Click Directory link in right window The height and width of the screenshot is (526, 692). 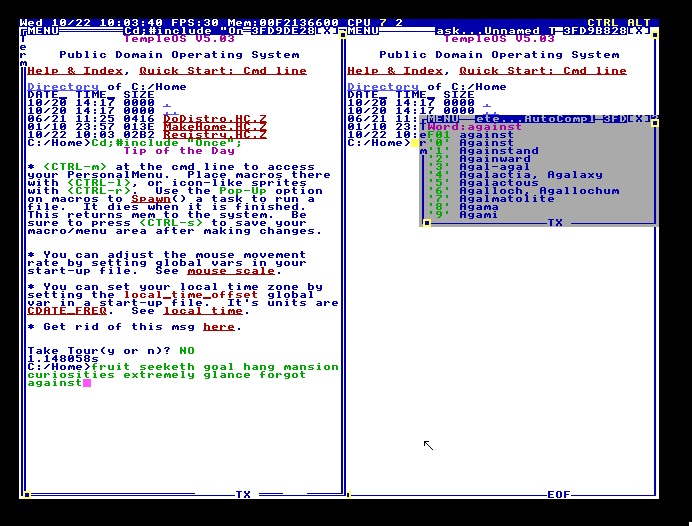(383, 87)
